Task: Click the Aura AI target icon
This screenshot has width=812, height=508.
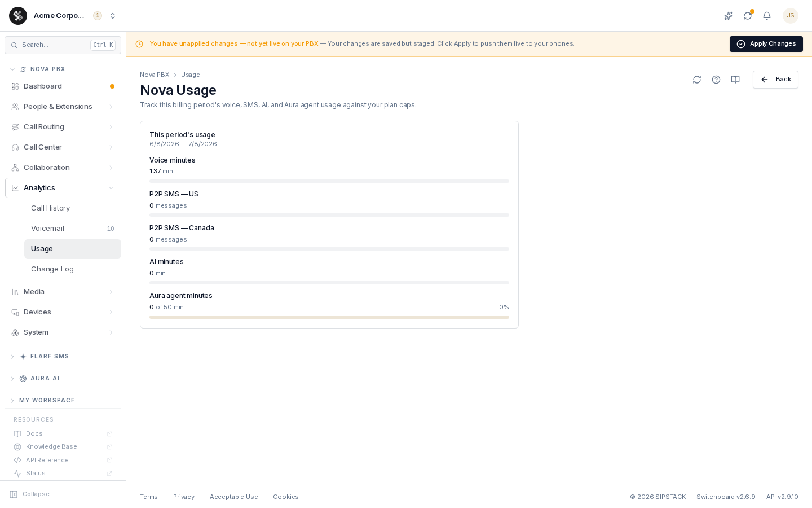Action: 23,379
